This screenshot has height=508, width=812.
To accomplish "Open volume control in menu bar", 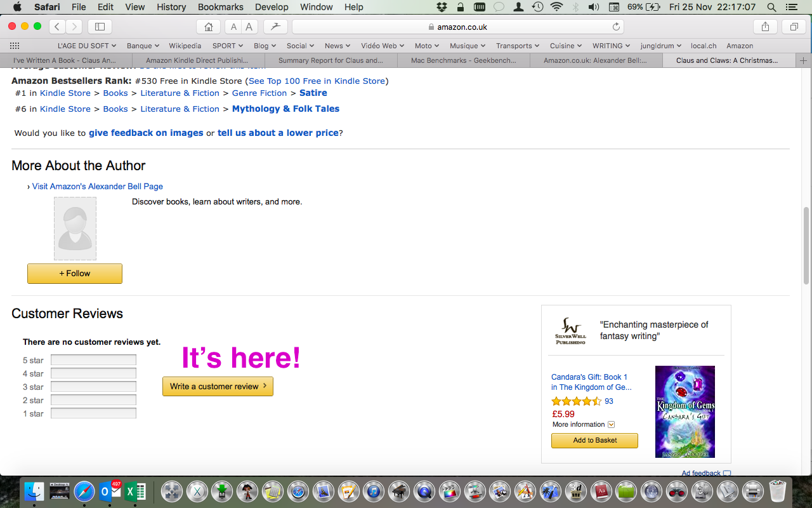I will (x=594, y=7).
